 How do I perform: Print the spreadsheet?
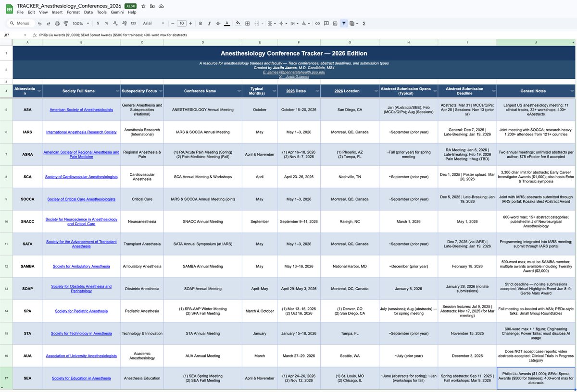tap(57, 23)
